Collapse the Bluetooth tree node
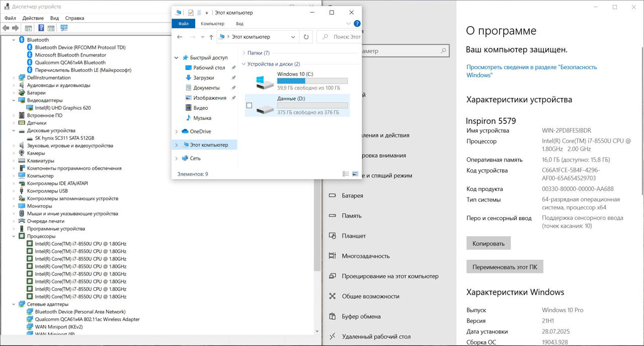 coord(14,40)
